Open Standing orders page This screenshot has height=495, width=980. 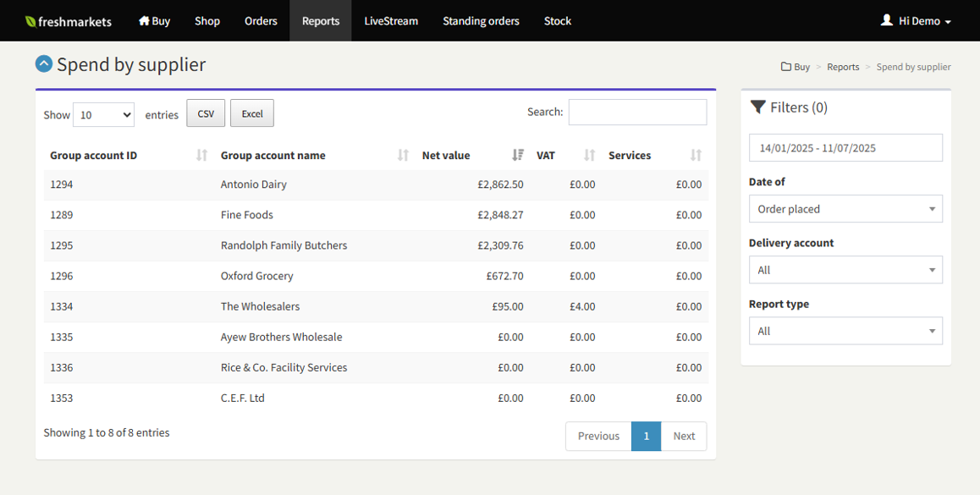(481, 20)
